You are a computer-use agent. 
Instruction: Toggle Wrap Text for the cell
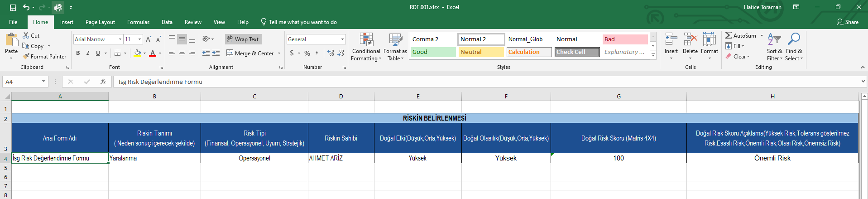point(243,39)
